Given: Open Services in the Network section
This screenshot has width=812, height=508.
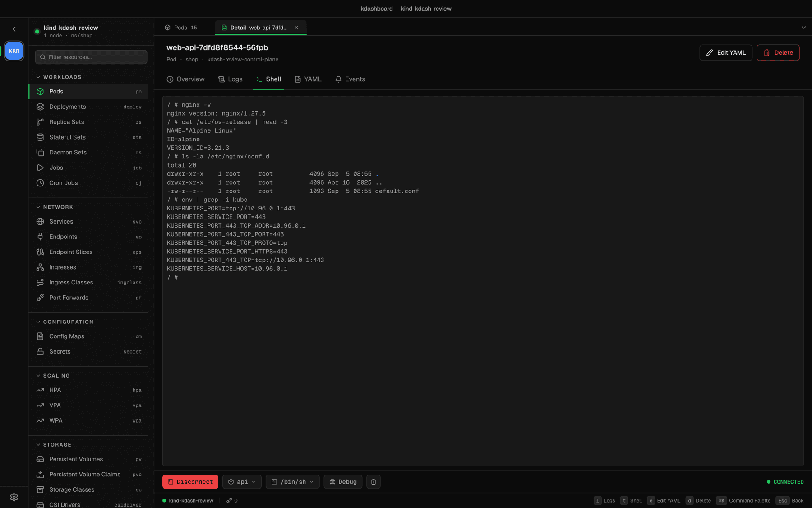Looking at the screenshot, I should coord(88,222).
